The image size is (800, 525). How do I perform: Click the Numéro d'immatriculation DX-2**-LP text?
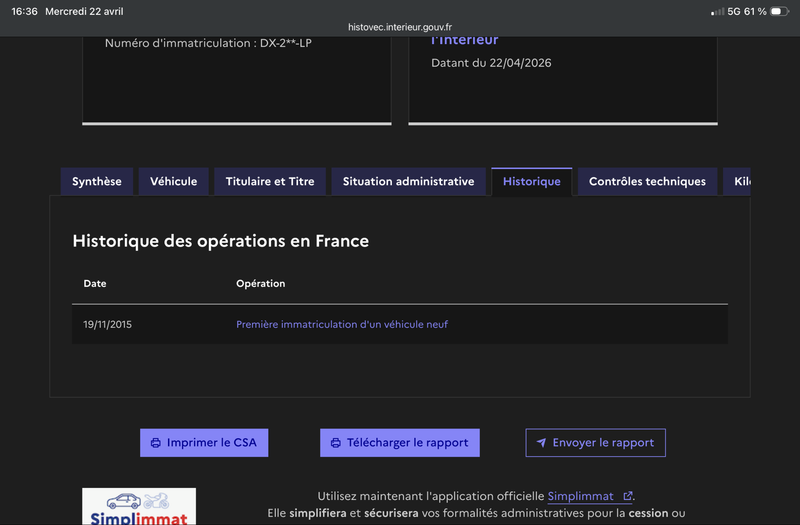(208, 43)
